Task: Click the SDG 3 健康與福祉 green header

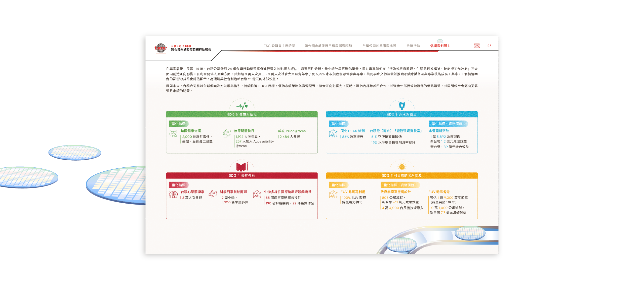Action: (242, 114)
